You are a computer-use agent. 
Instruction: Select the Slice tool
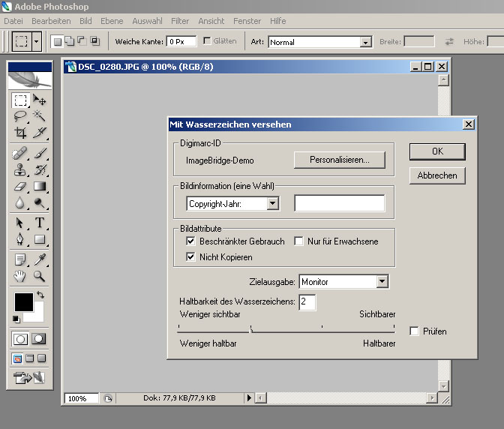pyautogui.click(x=40, y=133)
